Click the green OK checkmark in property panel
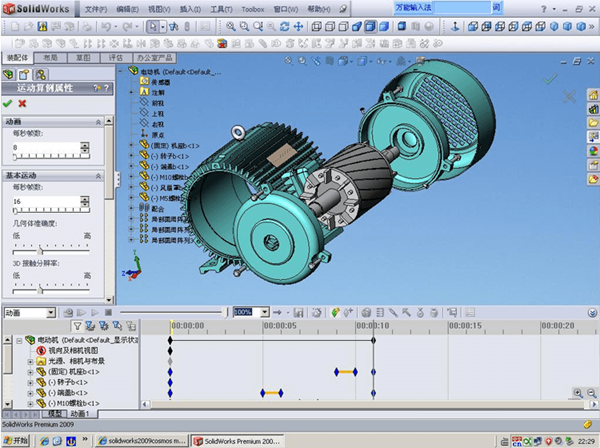The width and height of the screenshot is (600, 448). pyautogui.click(x=8, y=103)
